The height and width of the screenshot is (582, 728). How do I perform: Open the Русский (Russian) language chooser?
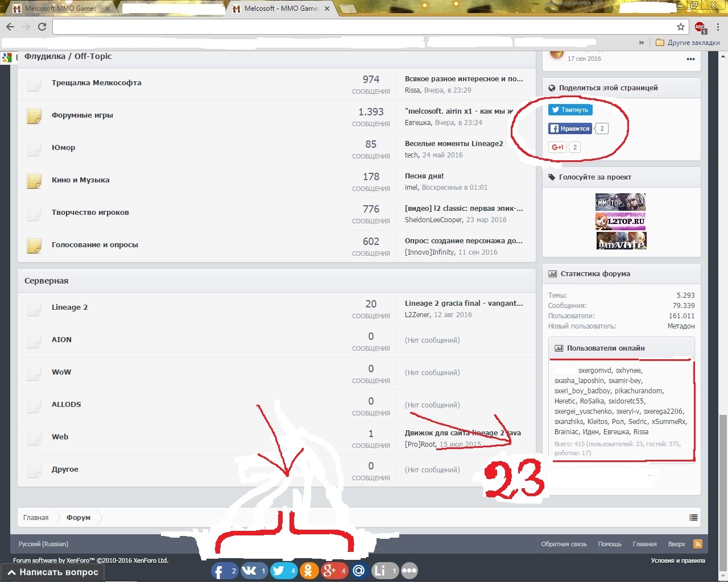(43, 544)
